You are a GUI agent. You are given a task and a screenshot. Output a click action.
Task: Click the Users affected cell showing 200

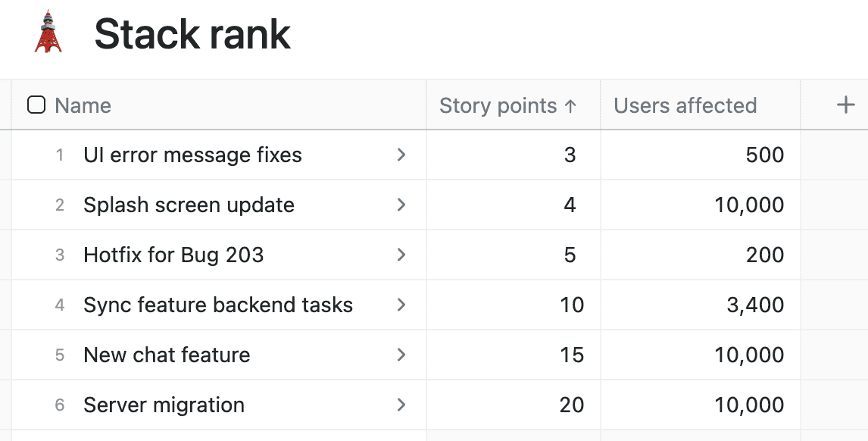(766, 255)
